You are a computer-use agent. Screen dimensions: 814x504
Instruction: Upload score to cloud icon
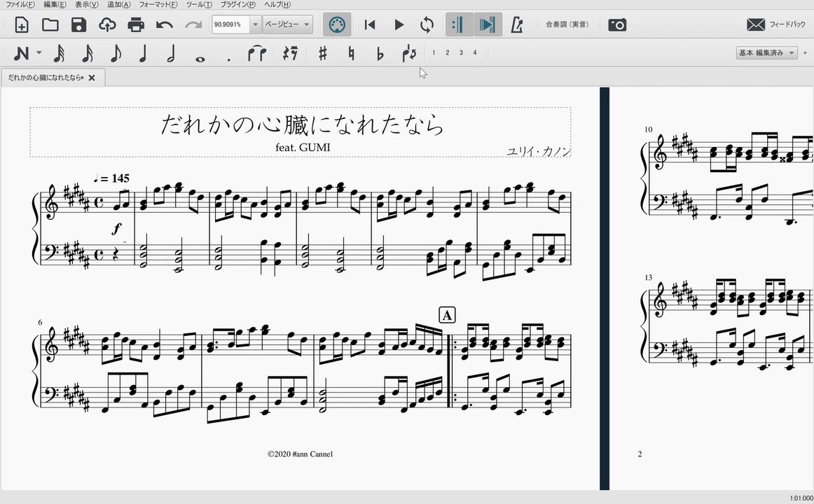[107, 25]
